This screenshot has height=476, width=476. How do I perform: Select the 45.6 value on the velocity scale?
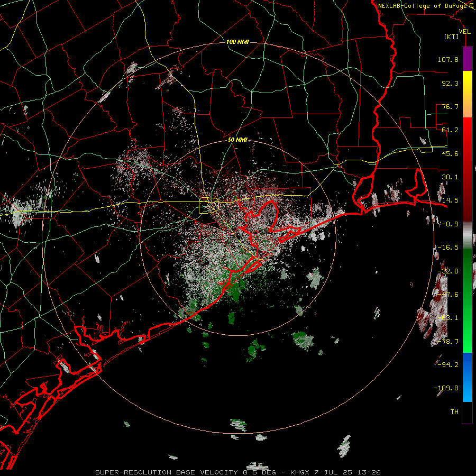click(450, 153)
